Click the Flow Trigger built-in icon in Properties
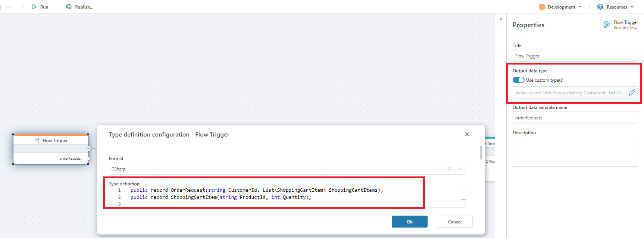The height and width of the screenshot is (238, 644). click(x=606, y=25)
